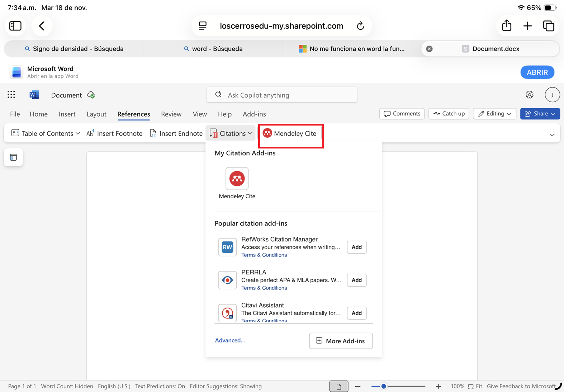Click the Mendeley Cite add-in icon
Screen dimensions: 564x392
[x=237, y=179]
